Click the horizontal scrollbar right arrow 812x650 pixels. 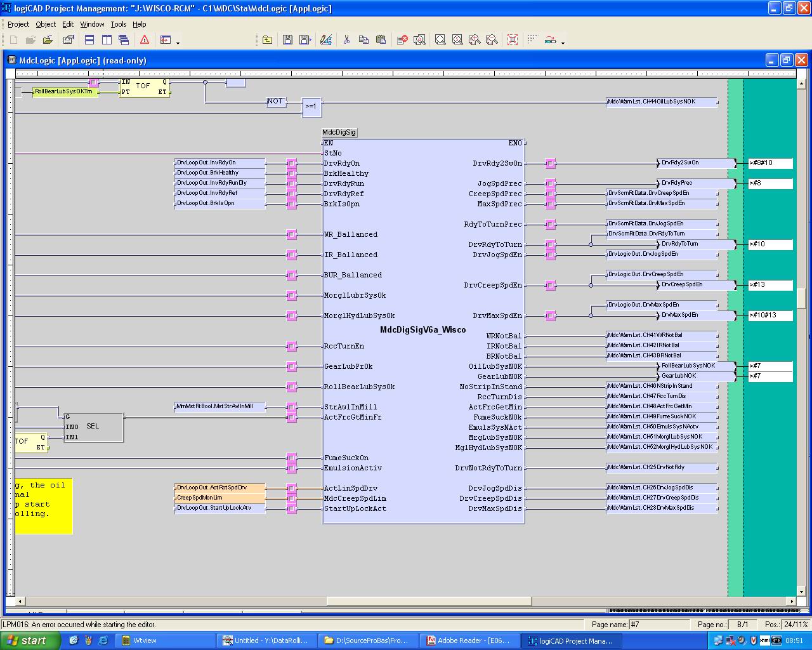click(x=791, y=600)
